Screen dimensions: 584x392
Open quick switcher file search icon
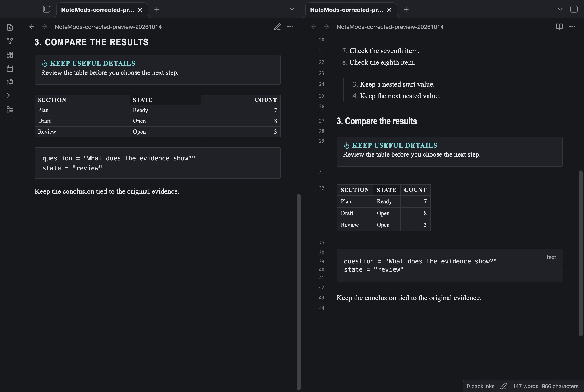pos(10,27)
